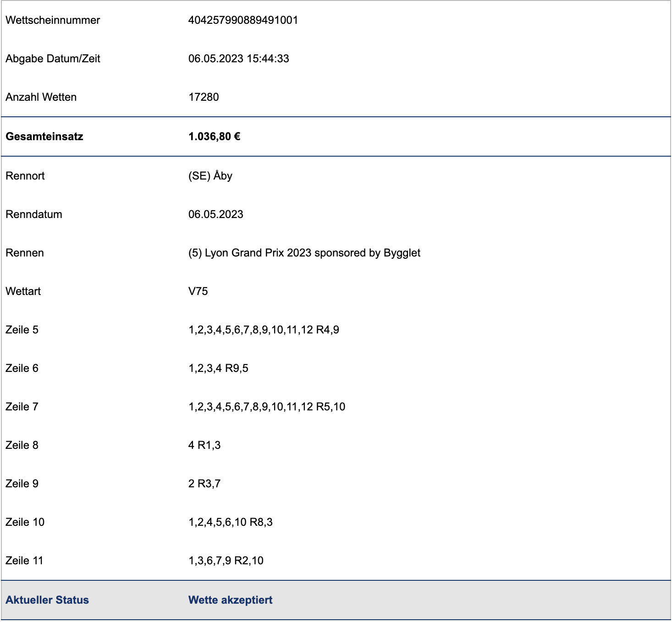This screenshot has height=622, width=672.
Task: Select the Wettscheinnummer value 404257990889491001
Action: coord(243,20)
